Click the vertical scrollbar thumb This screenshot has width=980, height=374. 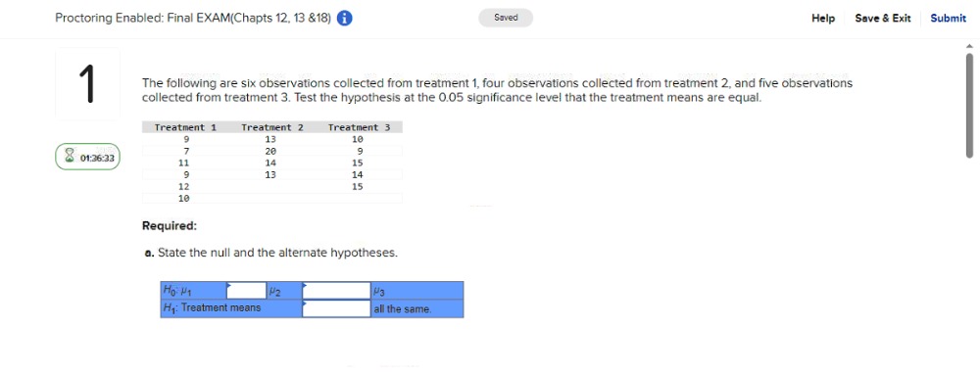point(969,105)
